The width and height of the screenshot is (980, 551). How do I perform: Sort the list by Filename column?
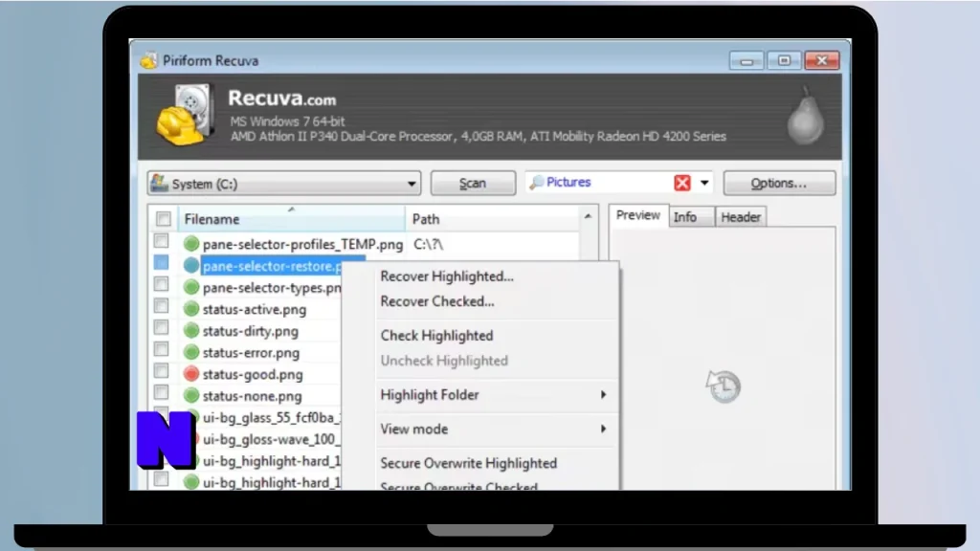coord(291,219)
